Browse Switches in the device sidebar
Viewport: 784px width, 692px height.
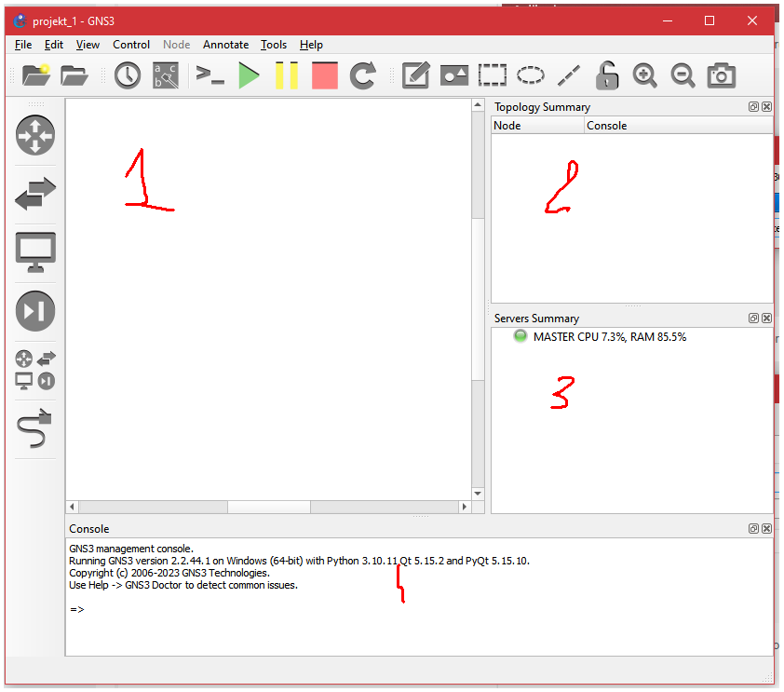click(35, 194)
